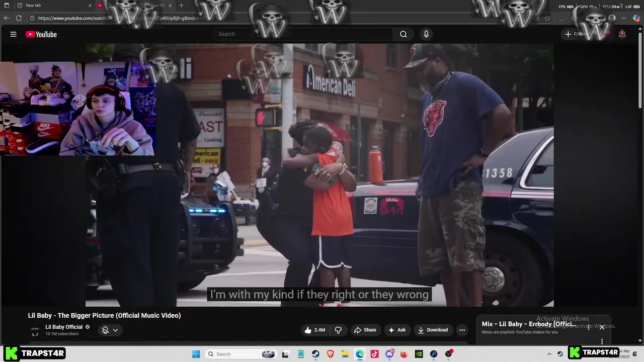Go to the YouTube home logo
This screenshot has width=644, height=362.
point(41,34)
